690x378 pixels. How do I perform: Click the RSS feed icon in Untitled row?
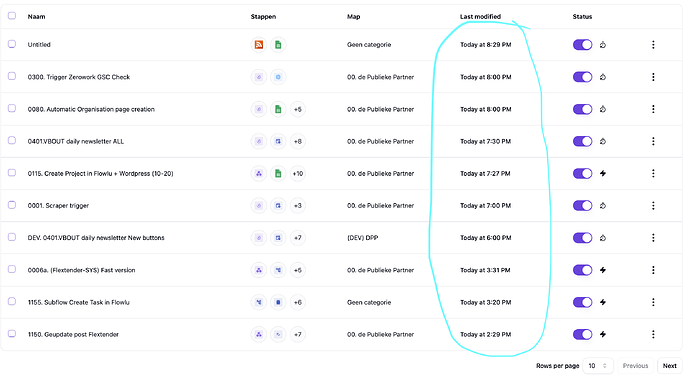[259, 44]
